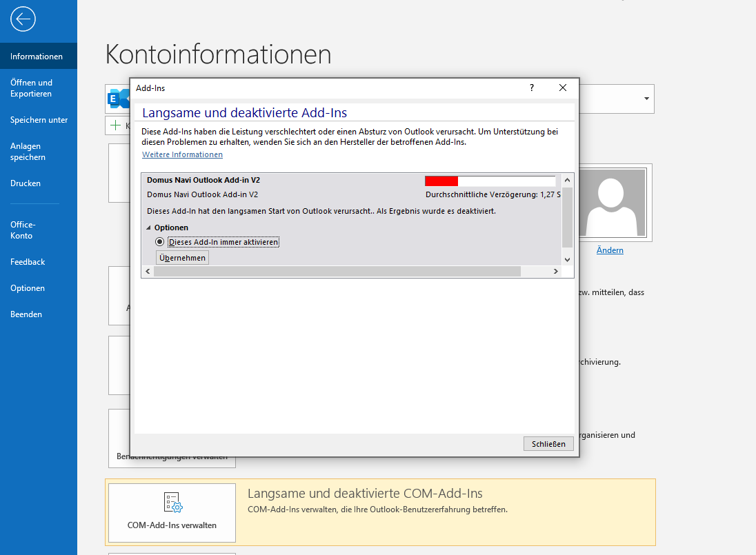
Task: Open the account dropdown arrow
Action: pyautogui.click(x=646, y=99)
